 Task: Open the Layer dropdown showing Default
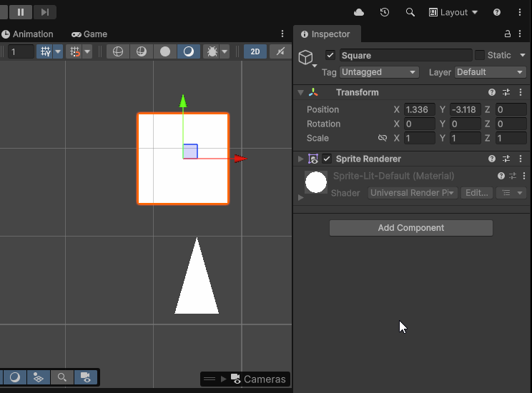491,72
